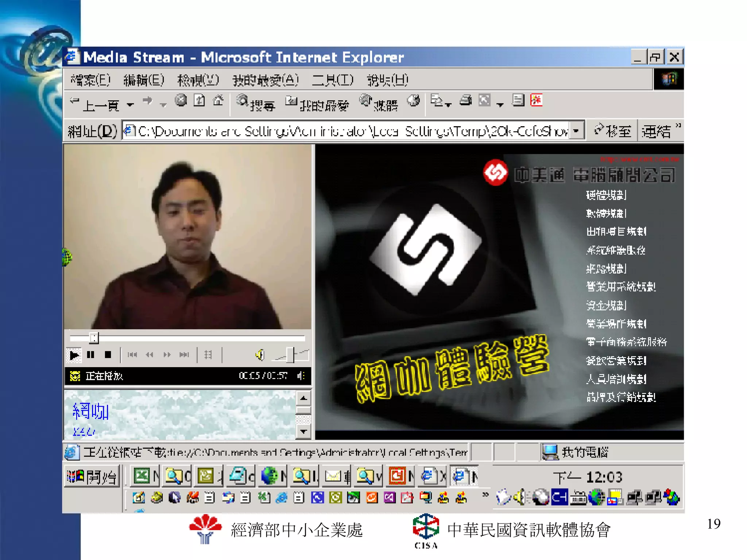
Task: Toggle the mute speaker in player controls
Action: [x=259, y=355]
